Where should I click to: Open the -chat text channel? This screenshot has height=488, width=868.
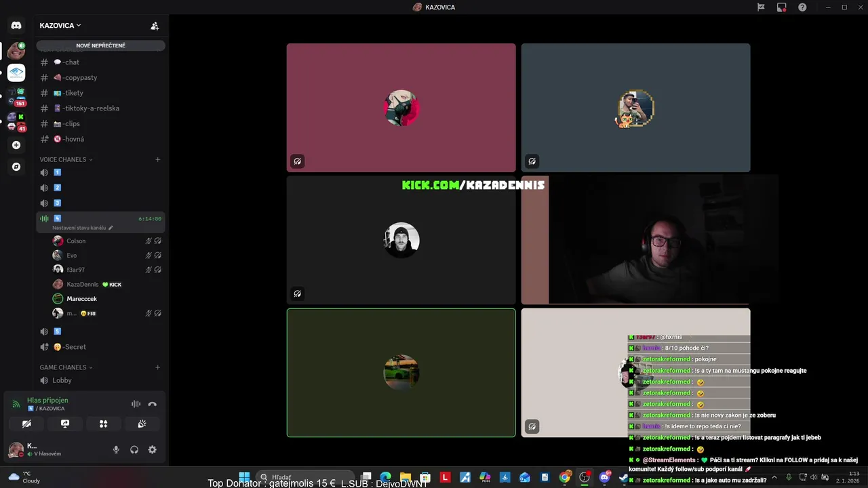click(x=100, y=62)
